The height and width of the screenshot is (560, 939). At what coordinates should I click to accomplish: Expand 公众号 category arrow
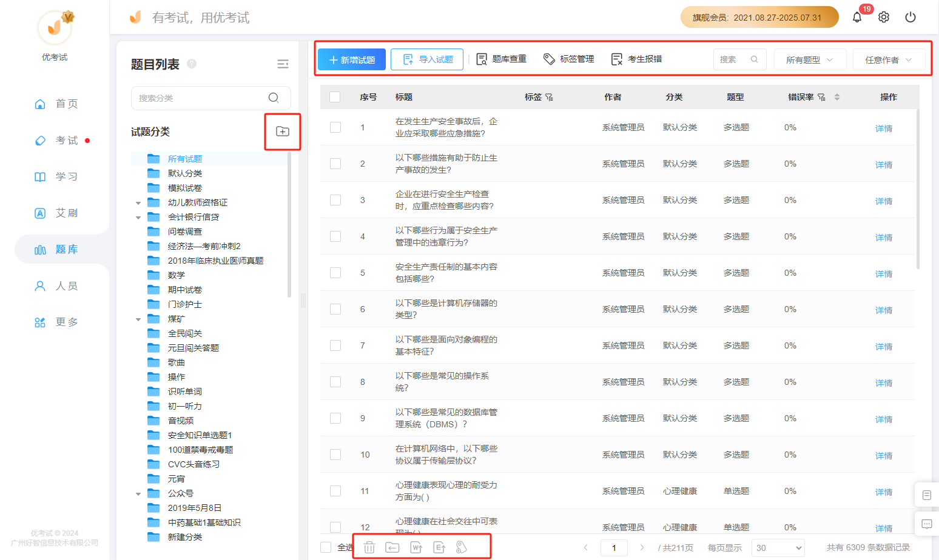coord(138,494)
